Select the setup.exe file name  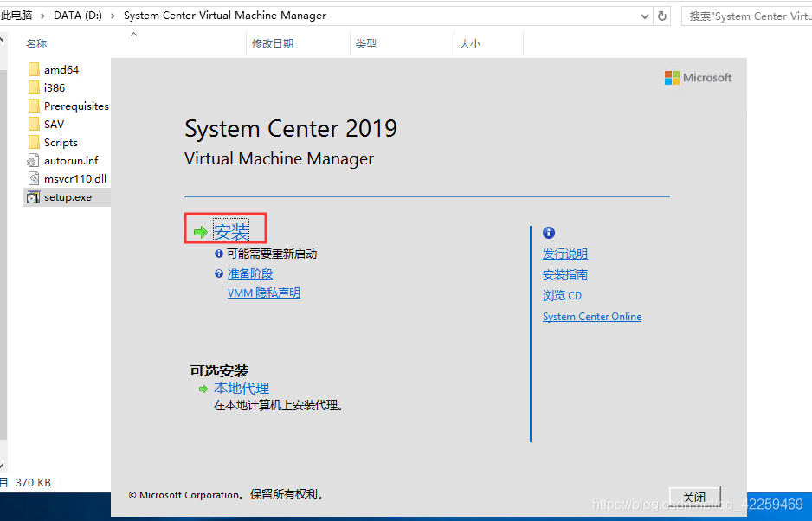(68, 197)
